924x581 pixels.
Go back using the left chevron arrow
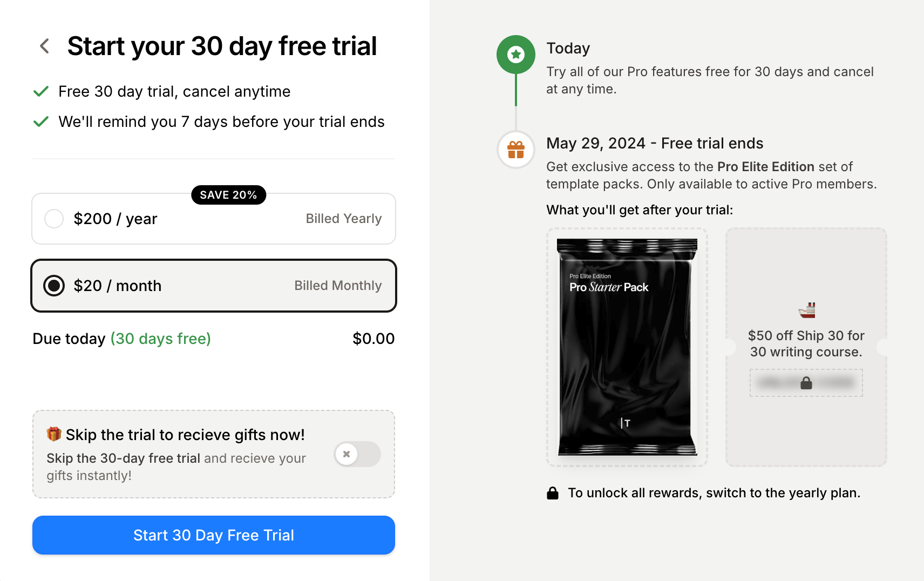[x=45, y=46]
